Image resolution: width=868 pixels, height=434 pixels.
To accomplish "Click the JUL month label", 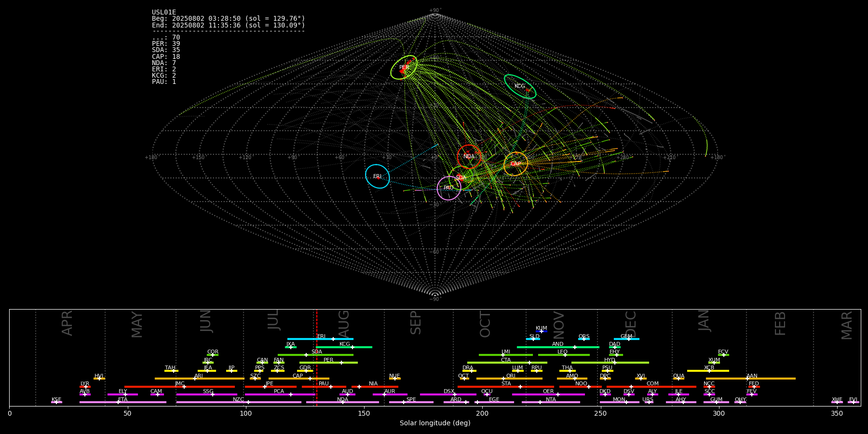I will tap(273, 320).
